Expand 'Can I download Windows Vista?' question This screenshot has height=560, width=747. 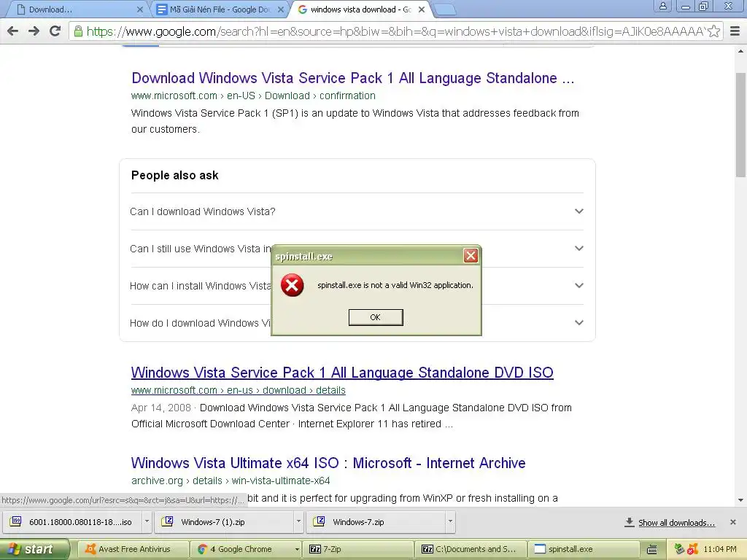click(x=357, y=211)
